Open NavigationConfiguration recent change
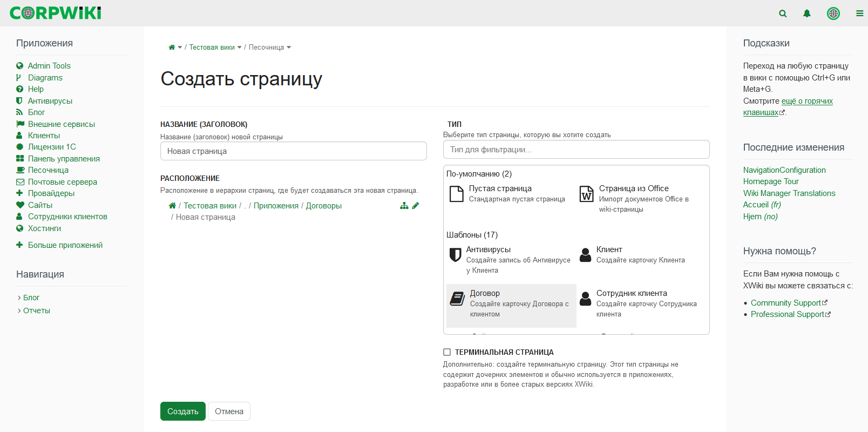The image size is (868, 432). [784, 170]
